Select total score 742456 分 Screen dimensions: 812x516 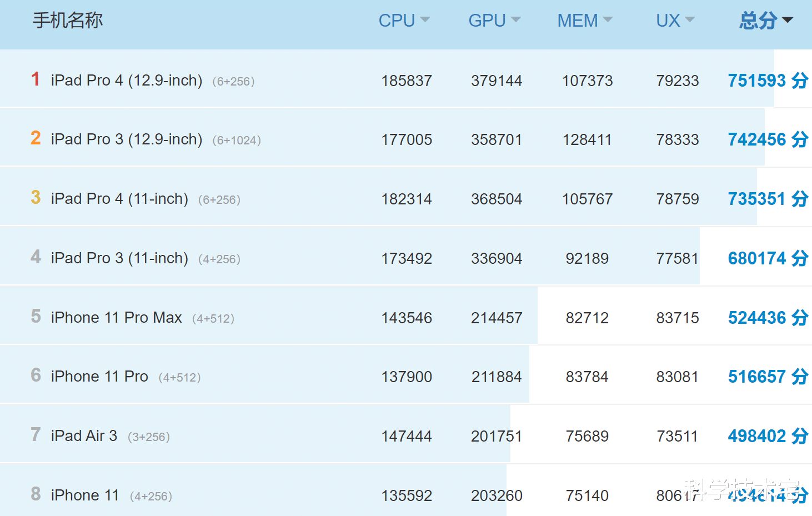(768, 139)
